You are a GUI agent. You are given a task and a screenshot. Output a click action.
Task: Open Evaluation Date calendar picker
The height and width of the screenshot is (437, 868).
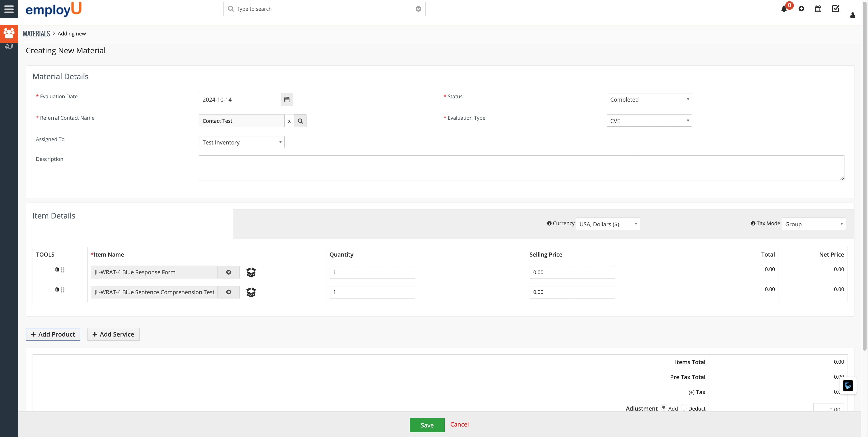(x=287, y=99)
